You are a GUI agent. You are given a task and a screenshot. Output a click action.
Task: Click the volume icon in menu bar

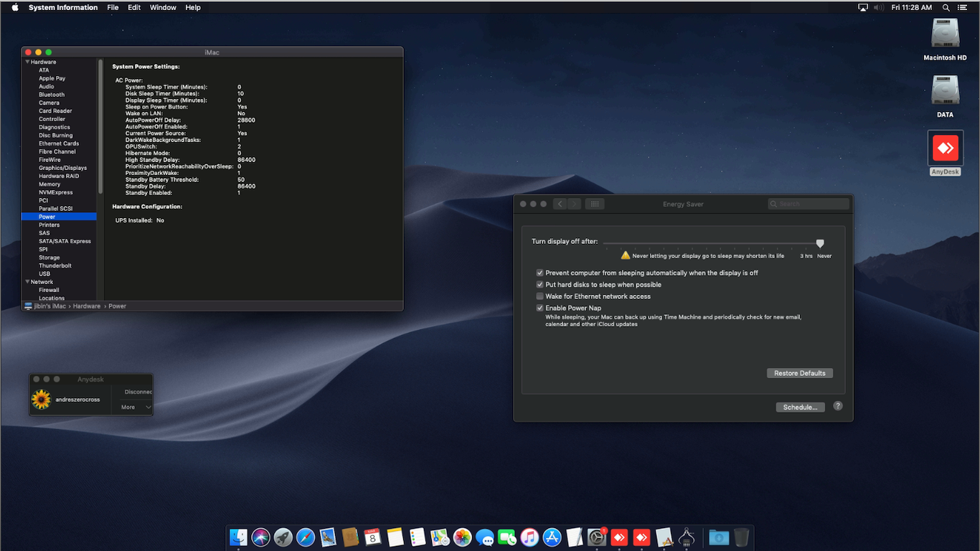pos(880,7)
